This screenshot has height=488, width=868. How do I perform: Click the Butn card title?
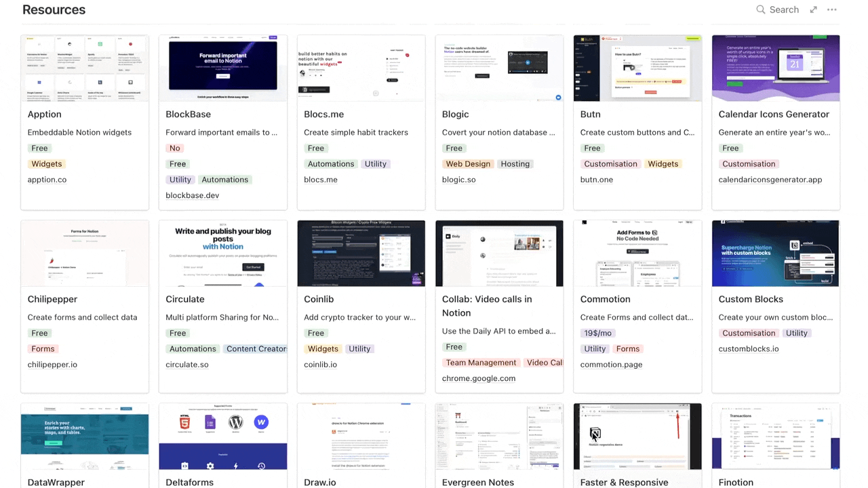point(591,115)
